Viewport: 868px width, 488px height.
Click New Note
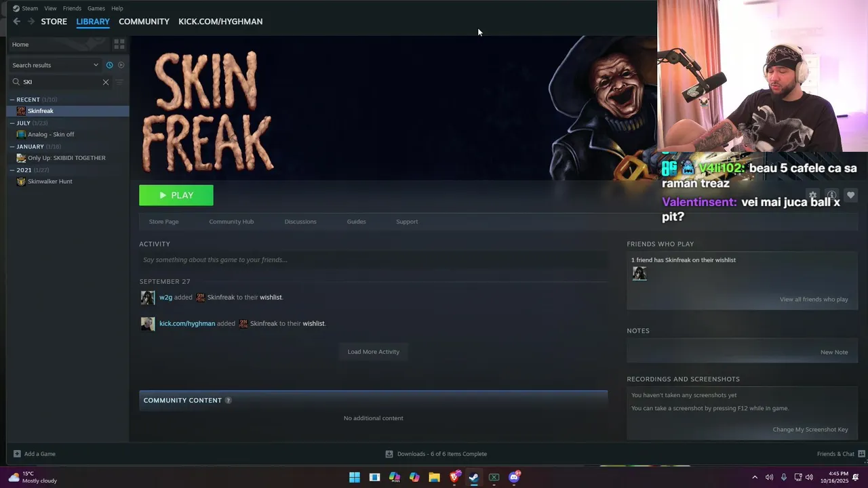tap(834, 352)
